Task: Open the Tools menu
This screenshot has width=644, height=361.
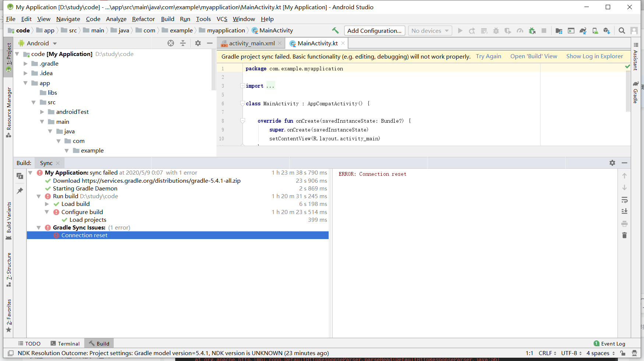Action: coord(203,19)
